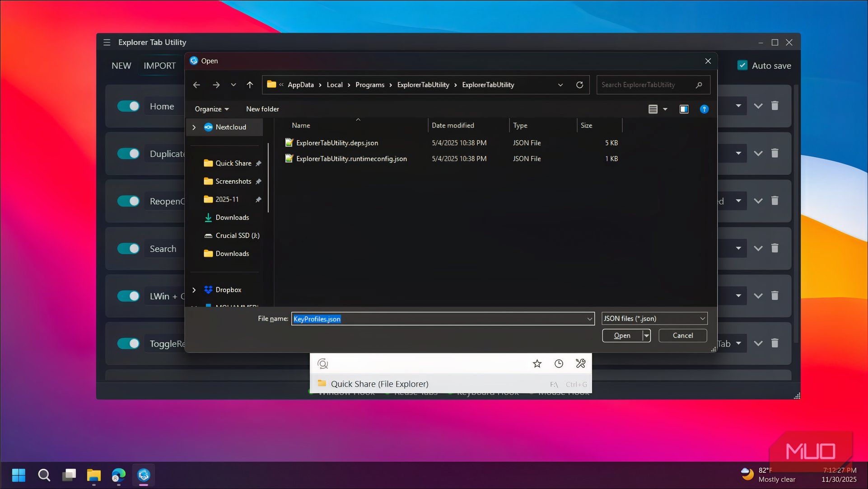Go up one folder level
The image size is (868, 489).
250,85
